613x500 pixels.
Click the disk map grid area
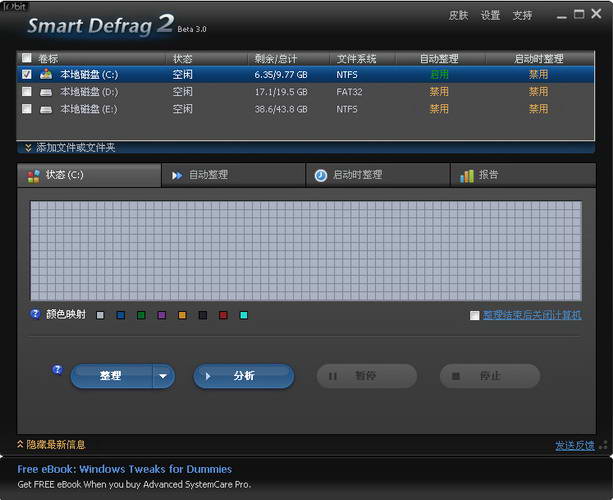pos(306,251)
